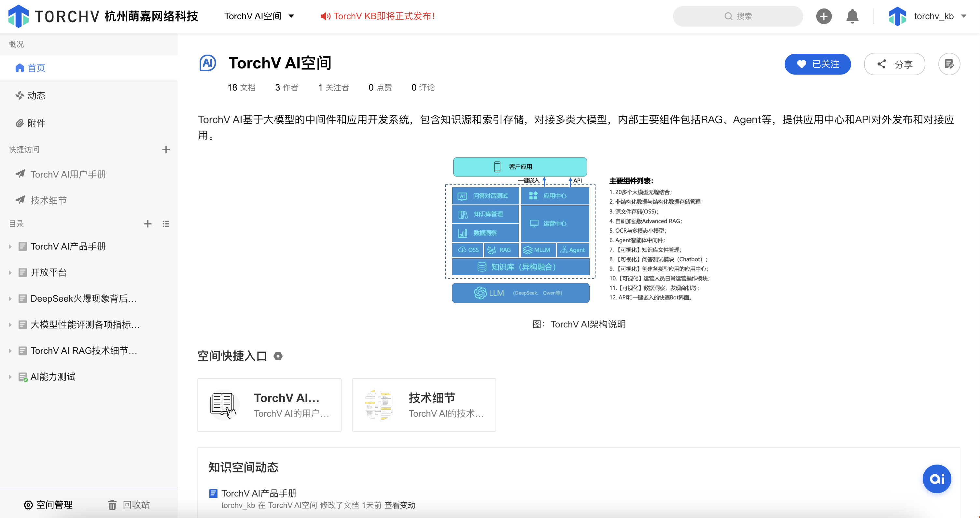View the 18 文档 count
Screen dimensions: 980x518
tap(241, 87)
